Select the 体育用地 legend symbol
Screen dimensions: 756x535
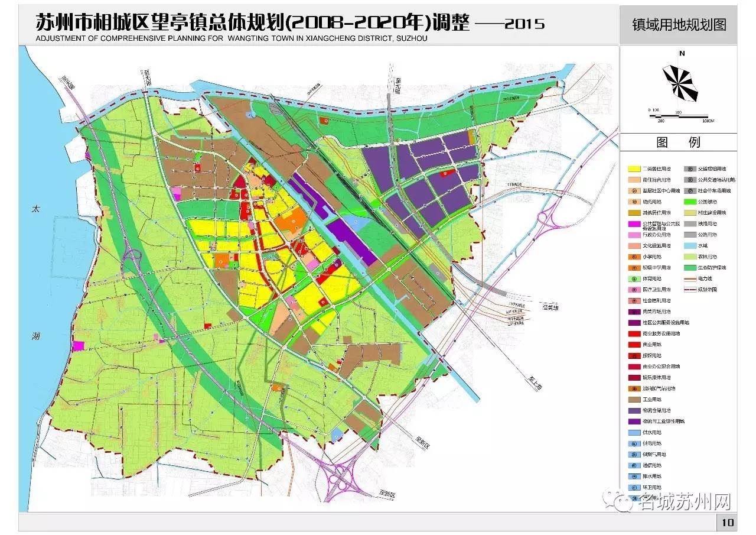633,278
